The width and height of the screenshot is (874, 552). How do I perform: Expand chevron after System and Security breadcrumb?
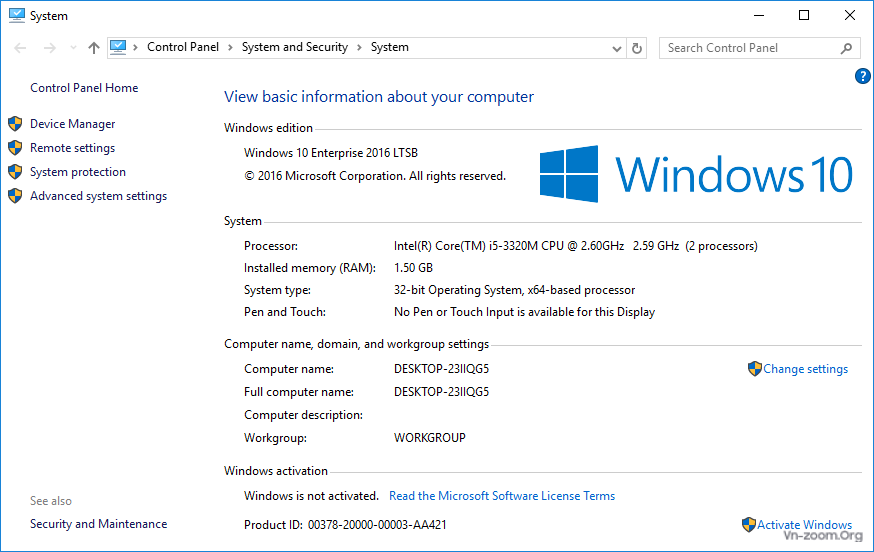(359, 47)
